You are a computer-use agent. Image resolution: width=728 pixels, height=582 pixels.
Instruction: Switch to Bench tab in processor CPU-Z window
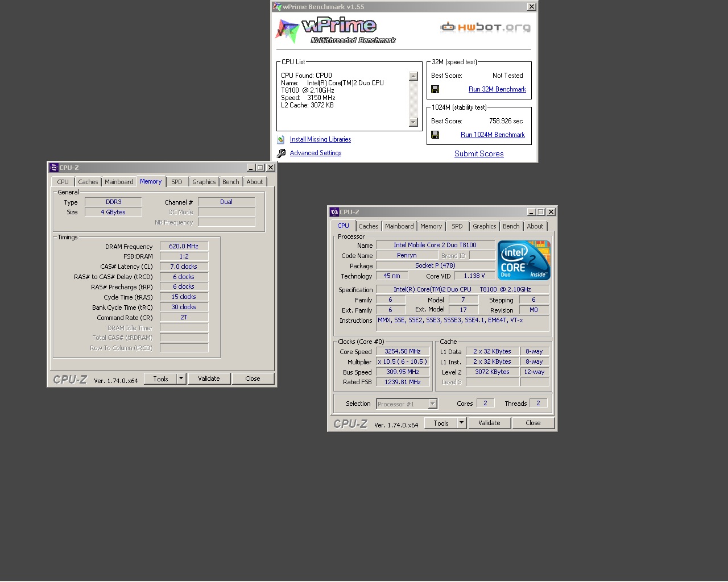pos(511,226)
